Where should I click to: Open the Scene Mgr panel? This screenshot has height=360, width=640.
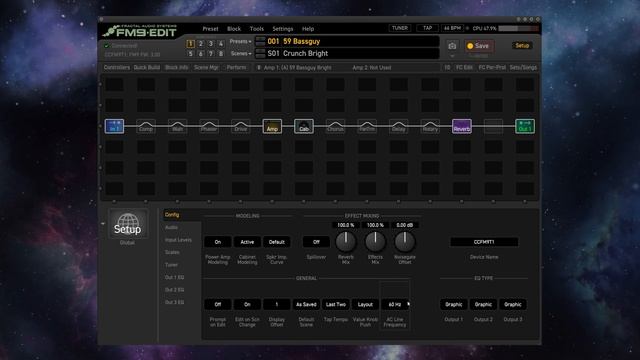[207, 67]
